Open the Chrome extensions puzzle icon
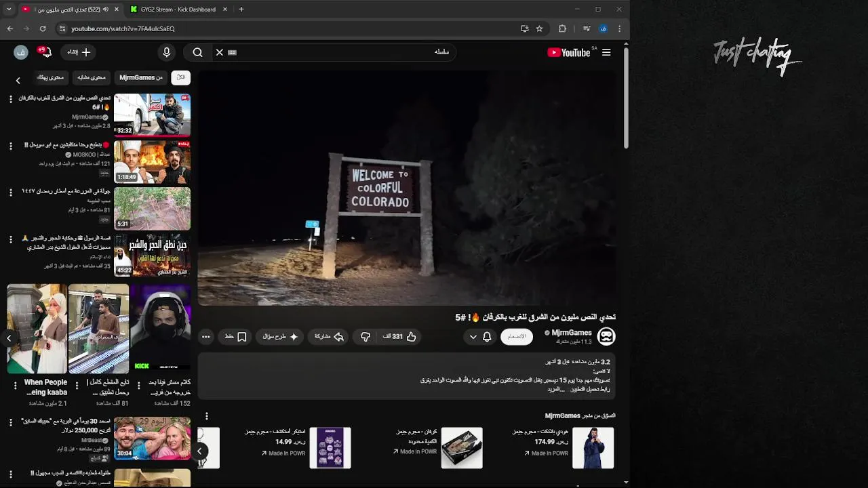Image resolution: width=868 pixels, height=488 pixels. 562,28
